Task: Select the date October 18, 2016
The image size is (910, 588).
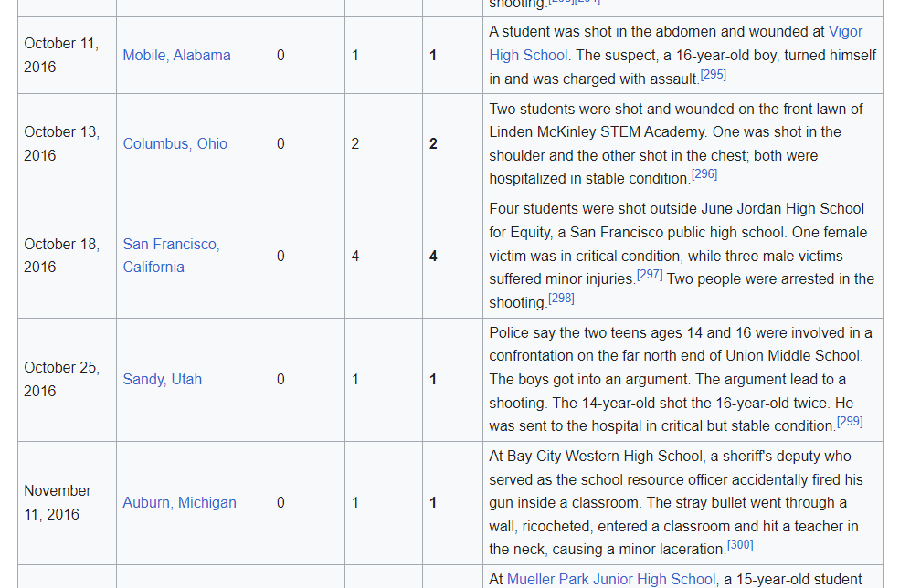Action: [61, 256]
